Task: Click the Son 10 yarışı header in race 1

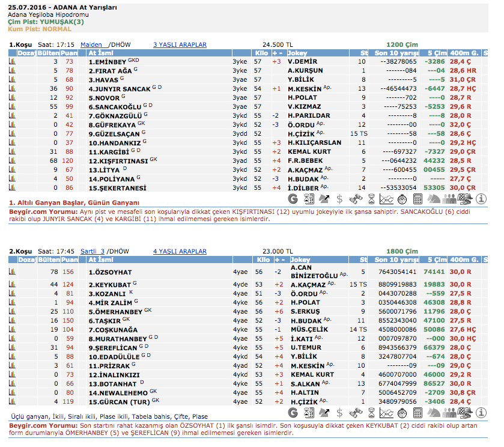Action: click(x=395, y=52)
